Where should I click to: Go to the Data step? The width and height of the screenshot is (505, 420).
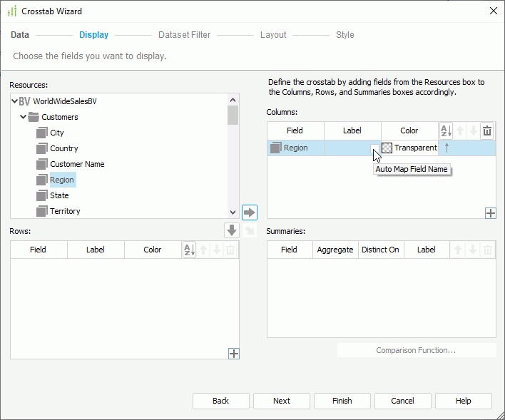(x=20, y=35)
